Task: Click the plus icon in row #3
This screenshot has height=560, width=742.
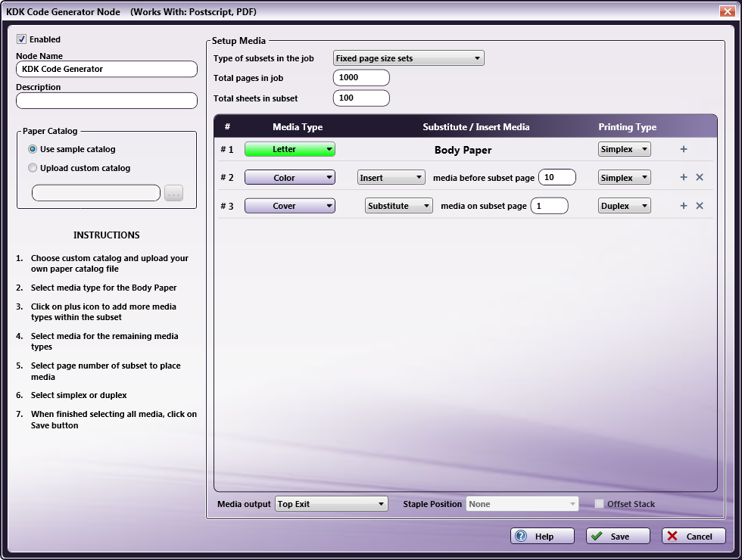Action: click(x=683, y=206)
